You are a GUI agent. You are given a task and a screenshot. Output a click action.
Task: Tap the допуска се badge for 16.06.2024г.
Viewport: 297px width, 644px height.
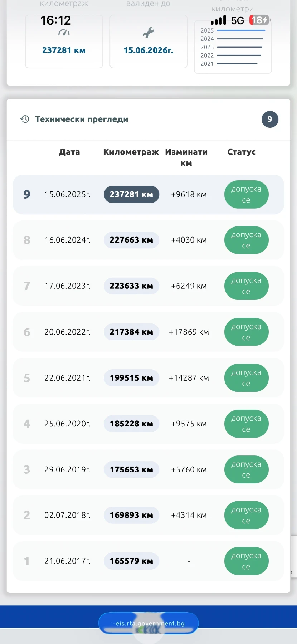[246, 240]
